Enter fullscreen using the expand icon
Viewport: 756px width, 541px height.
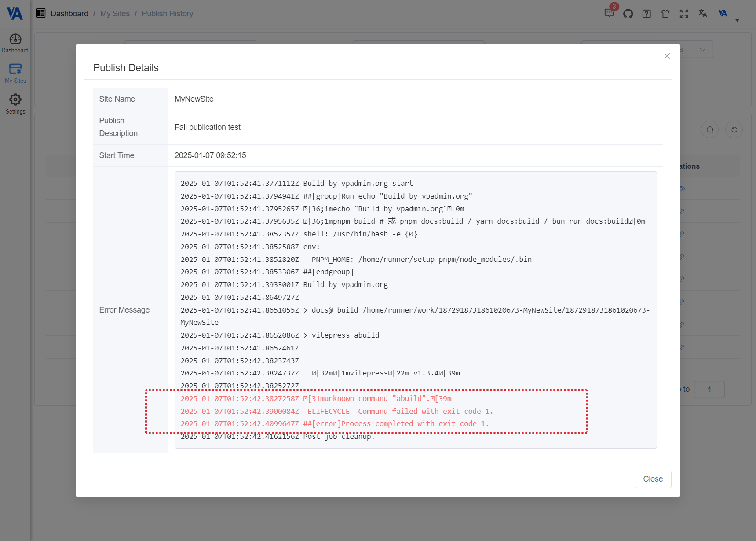(x=684, y=14)
